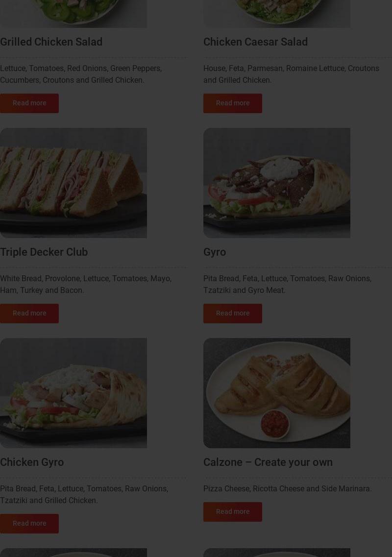Open the Triple Decker Club title link
This screenshot has width=392, height=557.
pos(44,252)
